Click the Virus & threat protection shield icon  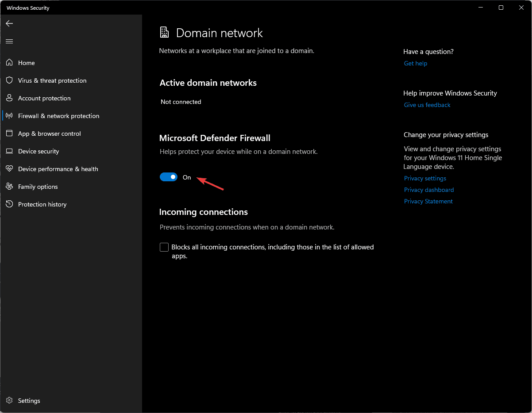coord(9,80)
